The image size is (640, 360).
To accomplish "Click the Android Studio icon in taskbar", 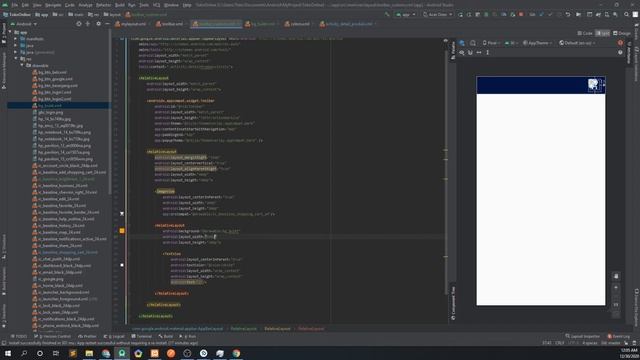I will [122, 353].
